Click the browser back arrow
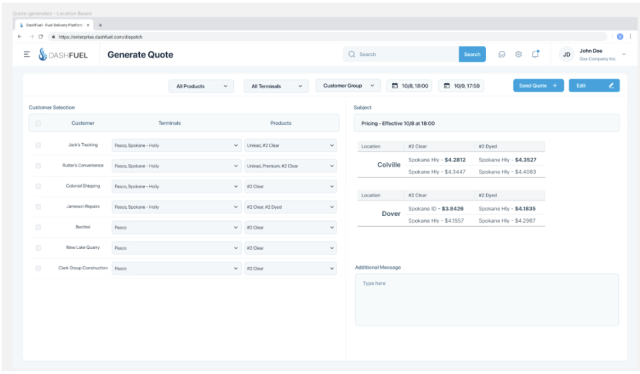The image size is (640, 374). pyautogui.click(x=20, y=37)
